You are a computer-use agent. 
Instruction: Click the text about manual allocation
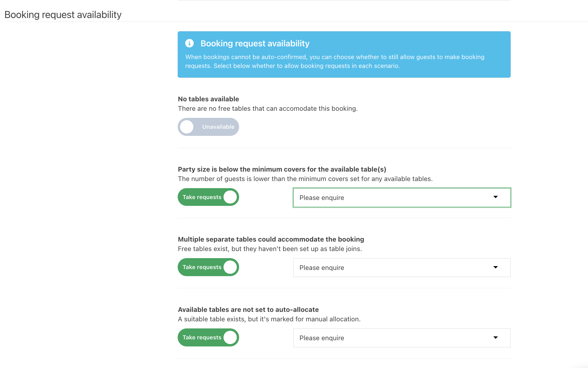click(269, 319)
